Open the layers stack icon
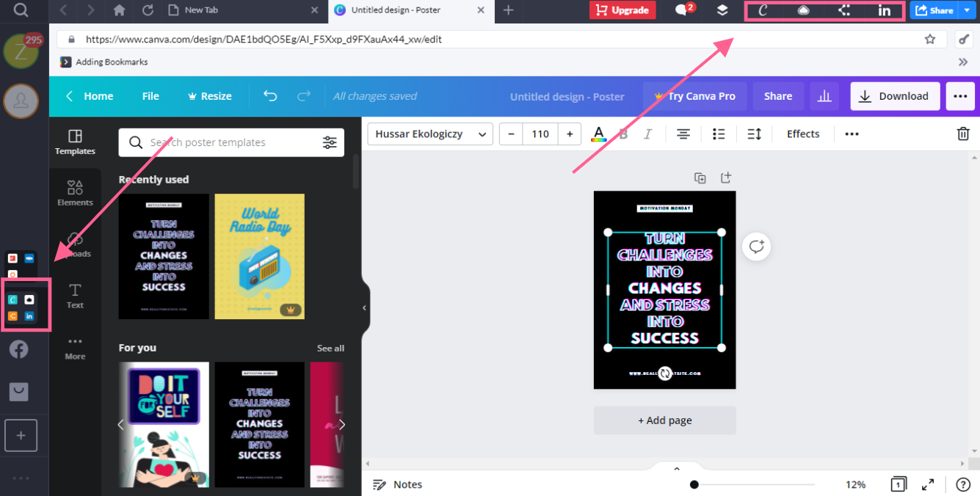The width and height of the screenshot is (980, 496). 722,10
